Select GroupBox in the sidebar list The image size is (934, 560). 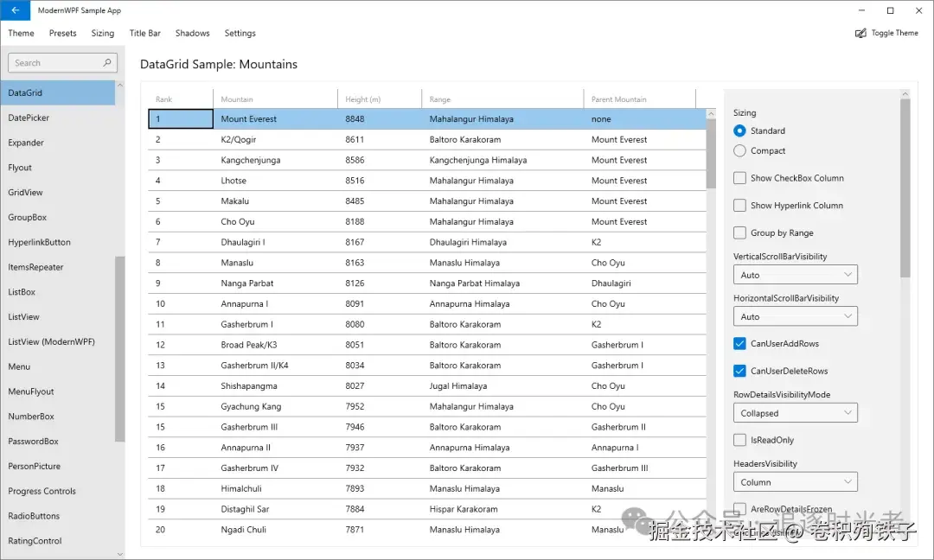click(x=58, y=217)
